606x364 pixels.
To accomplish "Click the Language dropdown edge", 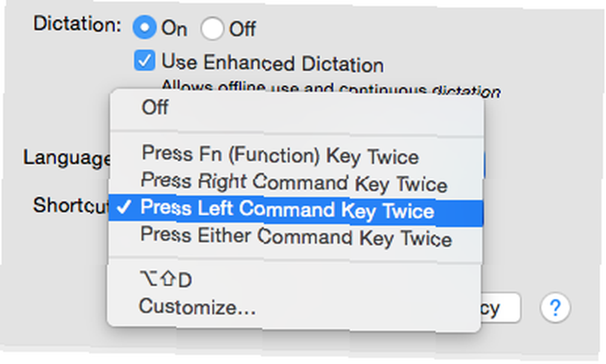I will [483, 165].
